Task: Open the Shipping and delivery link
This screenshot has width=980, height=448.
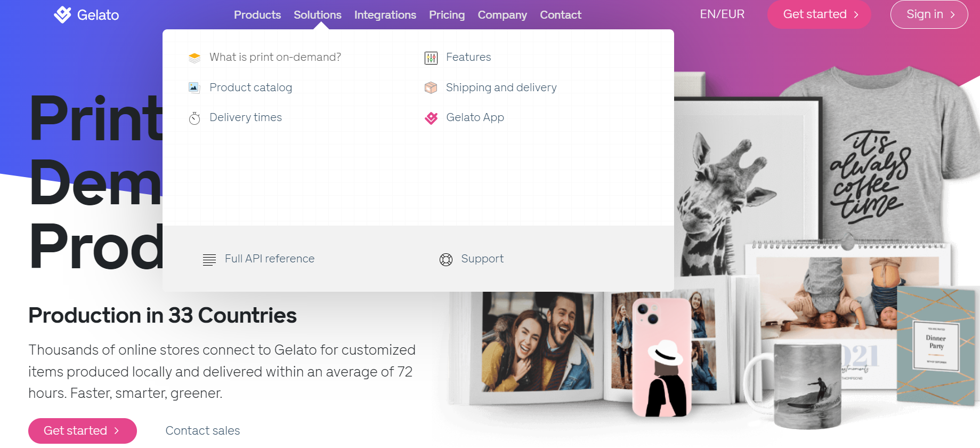Action: coord(501,87)
